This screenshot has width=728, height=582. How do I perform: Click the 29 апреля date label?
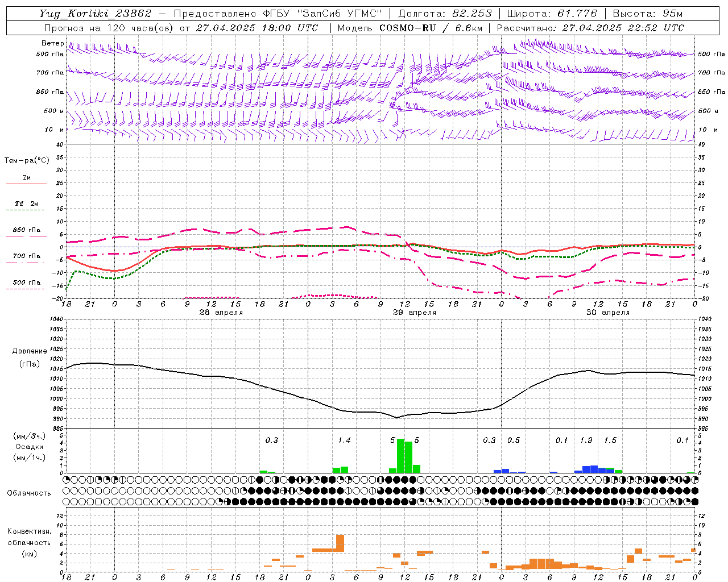(x=415, y=313)
